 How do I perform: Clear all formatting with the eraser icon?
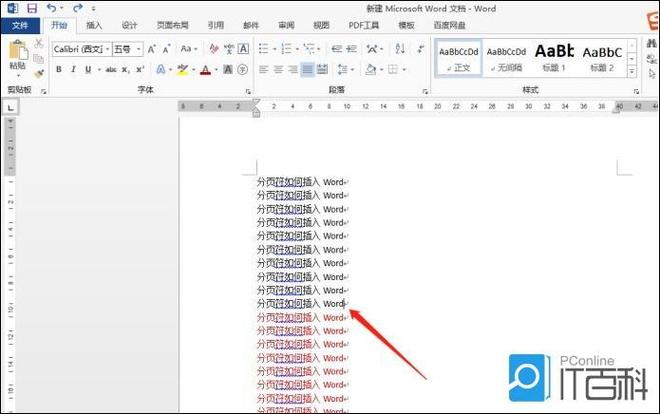click(x=214, y=49)
